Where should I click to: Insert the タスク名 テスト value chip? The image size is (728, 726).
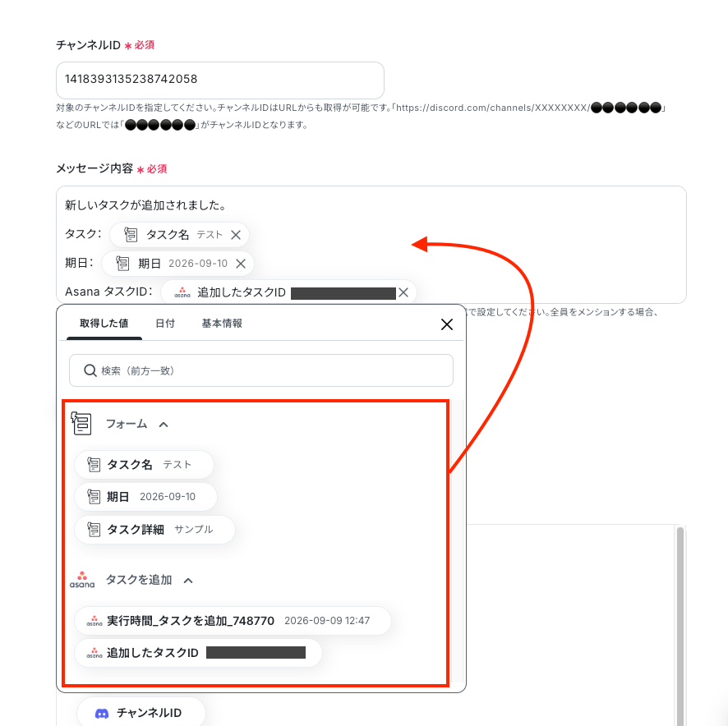(x=144, y=465)
